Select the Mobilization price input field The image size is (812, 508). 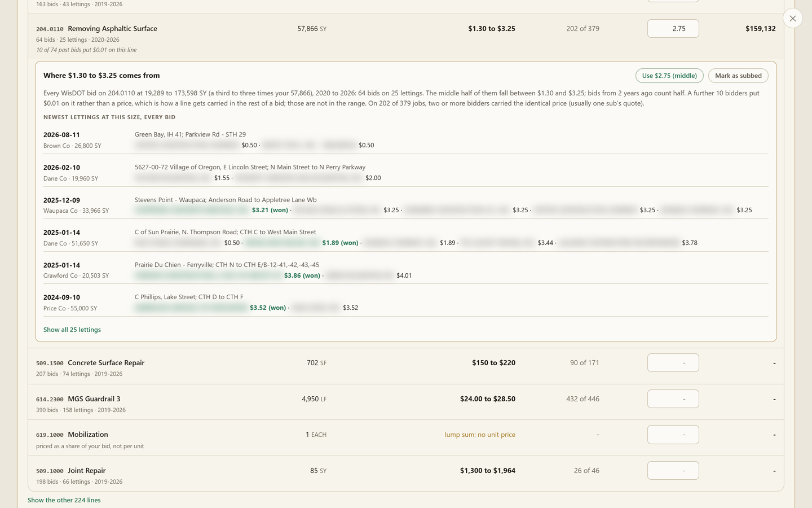point(673,435)
